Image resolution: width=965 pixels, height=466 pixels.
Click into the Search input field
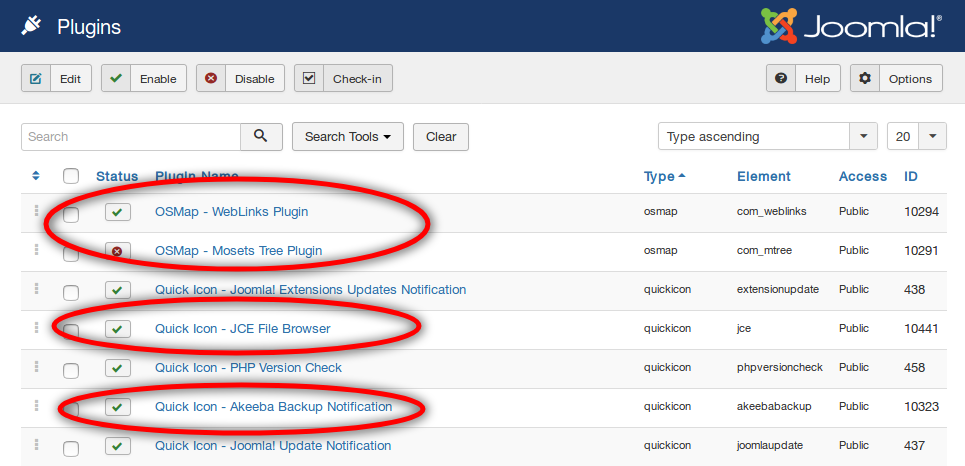[130, 137]
